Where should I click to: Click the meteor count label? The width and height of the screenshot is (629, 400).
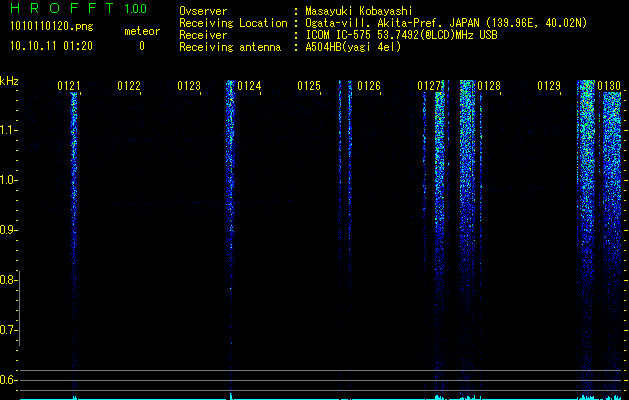[142, 31]
